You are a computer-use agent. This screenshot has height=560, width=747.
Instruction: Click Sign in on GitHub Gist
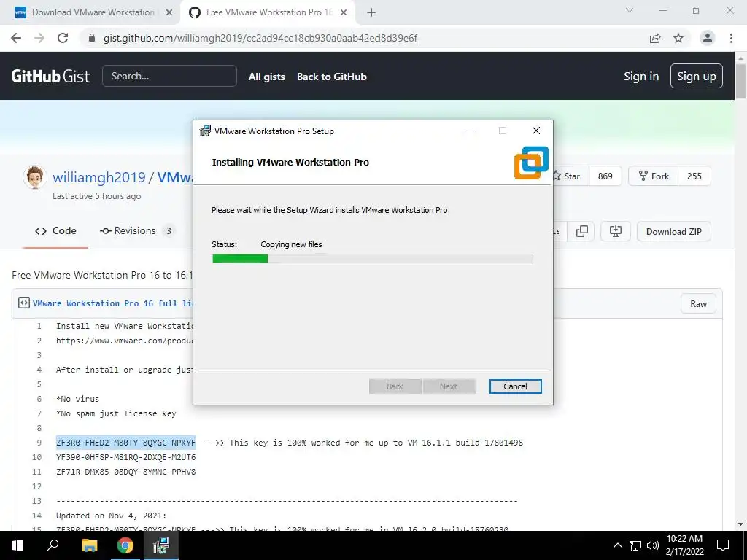tap(641, 76)
